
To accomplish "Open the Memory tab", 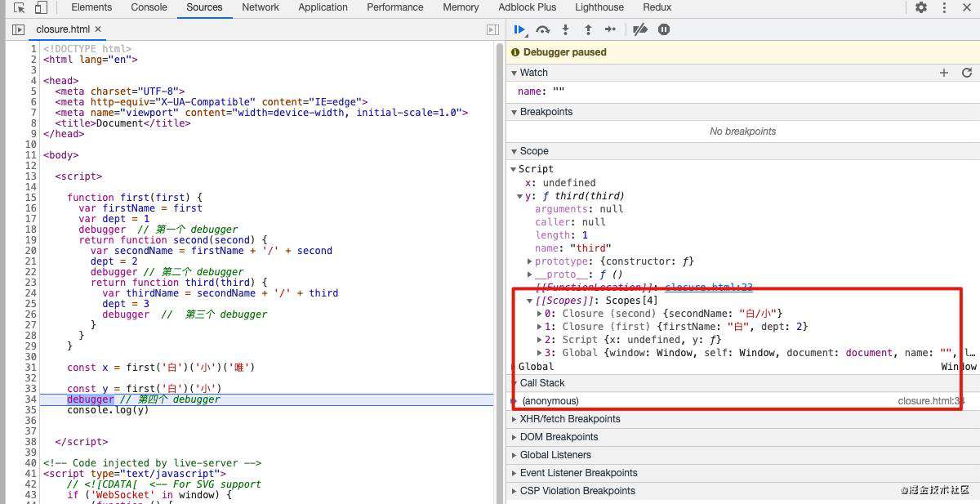I will [461, 7].
